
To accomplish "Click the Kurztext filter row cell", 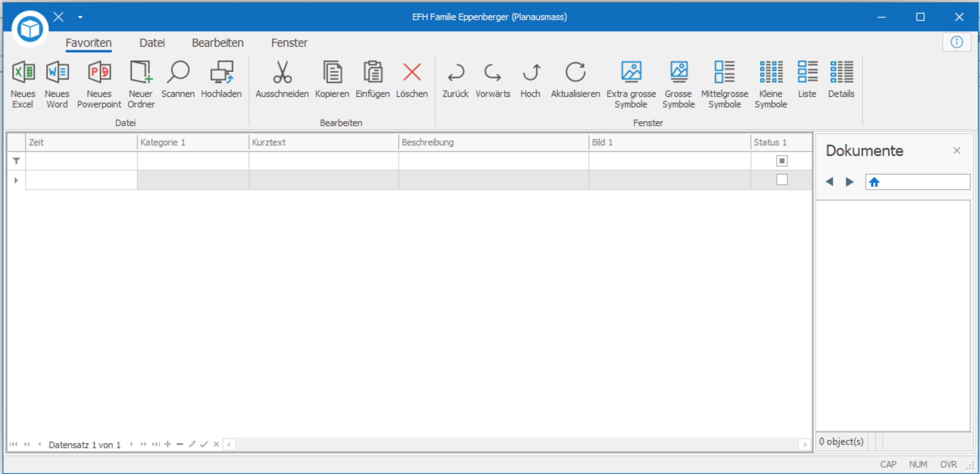I will coord(324,161).
